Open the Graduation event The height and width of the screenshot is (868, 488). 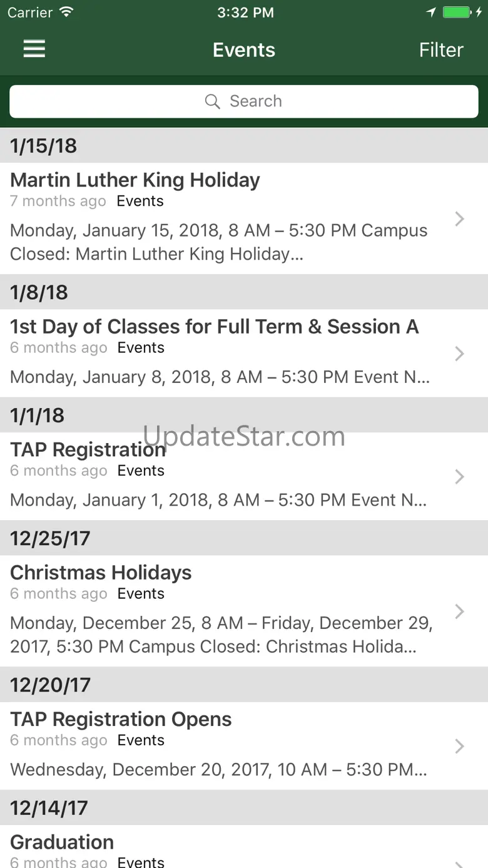coord(244,847)
